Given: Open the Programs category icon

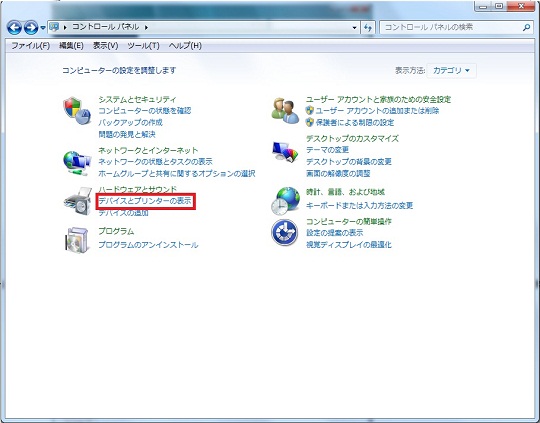Looking at the screenshot, I should click(x=77, y=240).
